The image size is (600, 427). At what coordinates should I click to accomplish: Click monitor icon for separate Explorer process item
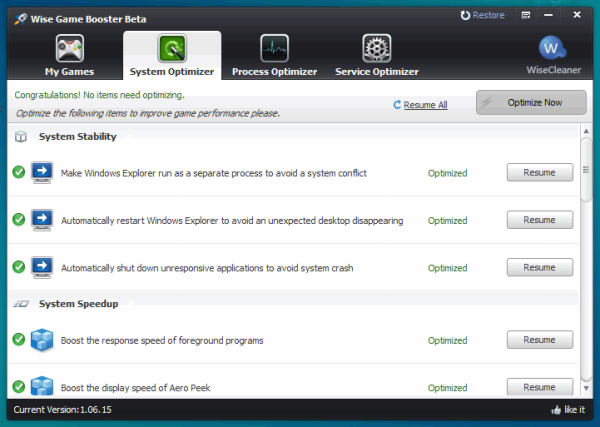point(42,173)
